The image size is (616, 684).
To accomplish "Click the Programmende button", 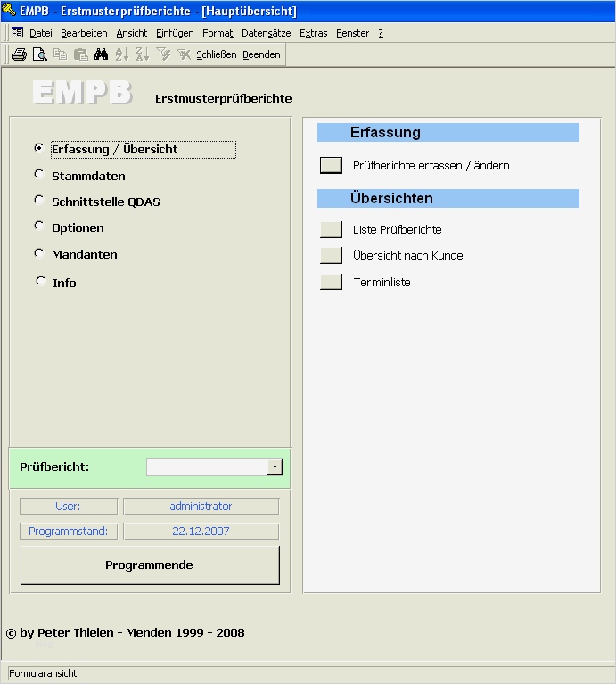I will 150,565.
